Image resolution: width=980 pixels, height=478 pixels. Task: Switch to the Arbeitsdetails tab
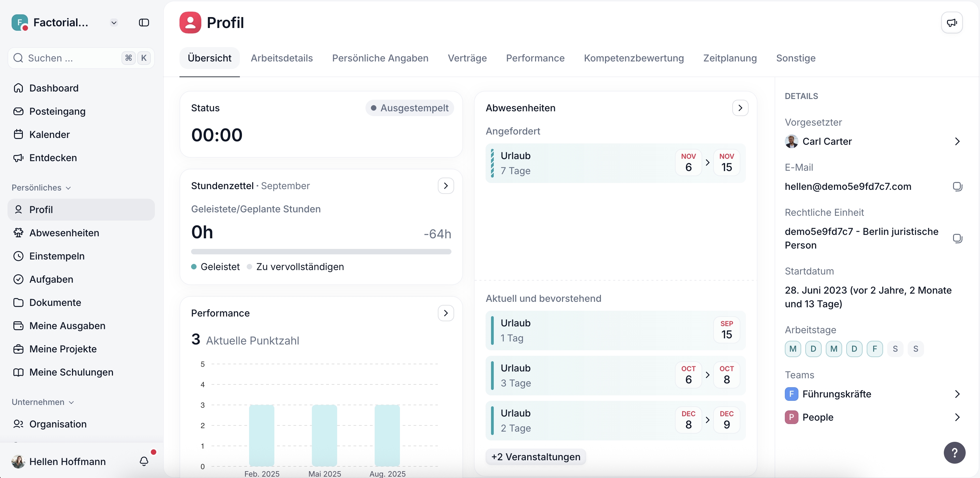[282, 58]
